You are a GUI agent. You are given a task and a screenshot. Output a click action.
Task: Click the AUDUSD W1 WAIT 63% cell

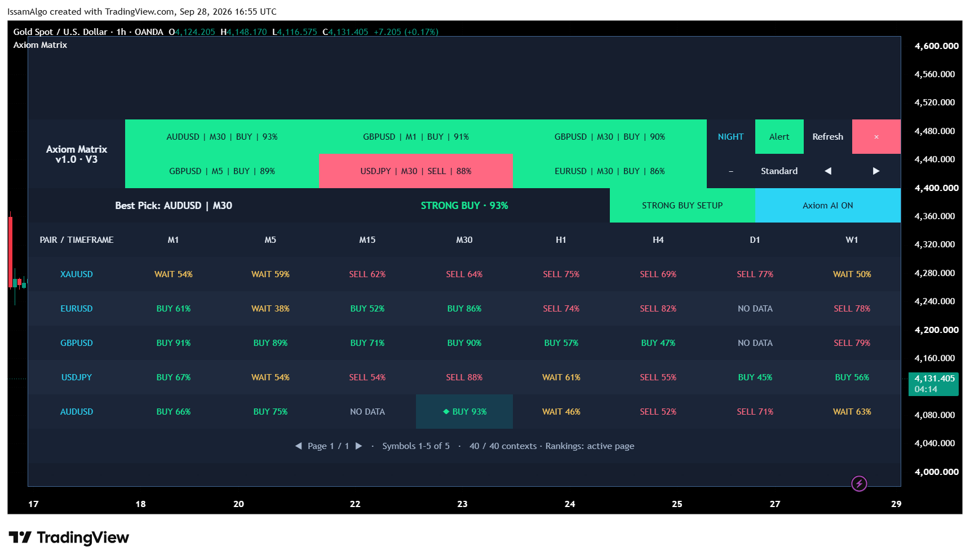pyautogui.click(x=852, y=412)
